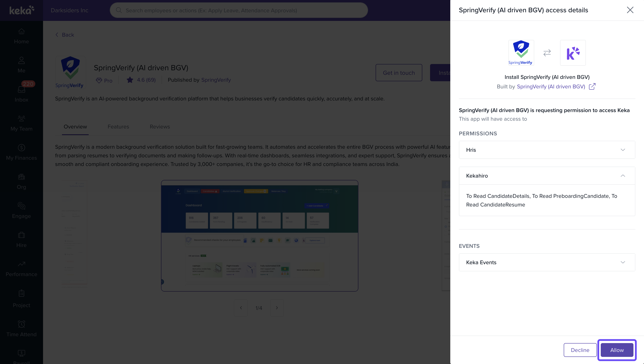
Task: Close the access details panel
Action: click(x=630, y=10)
